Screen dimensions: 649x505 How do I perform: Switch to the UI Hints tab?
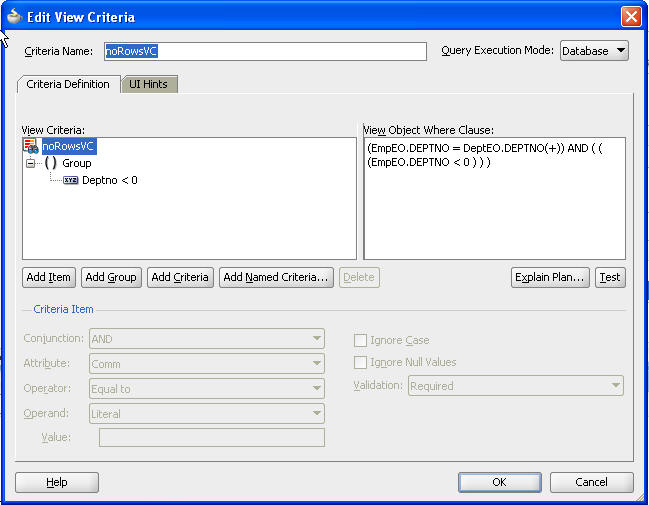[x=149, y=84]
